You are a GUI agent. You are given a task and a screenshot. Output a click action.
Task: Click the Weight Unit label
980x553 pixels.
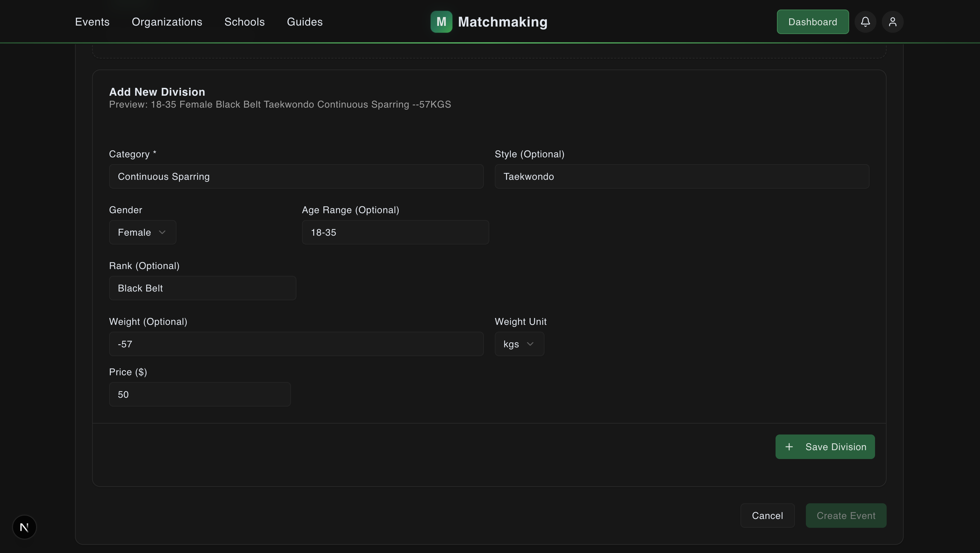click(x=520, y=321)
